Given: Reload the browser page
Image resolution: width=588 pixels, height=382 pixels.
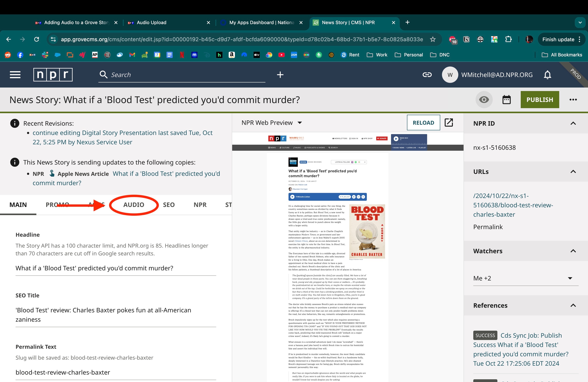Looking at the screenshot, I should pos(37,39).
